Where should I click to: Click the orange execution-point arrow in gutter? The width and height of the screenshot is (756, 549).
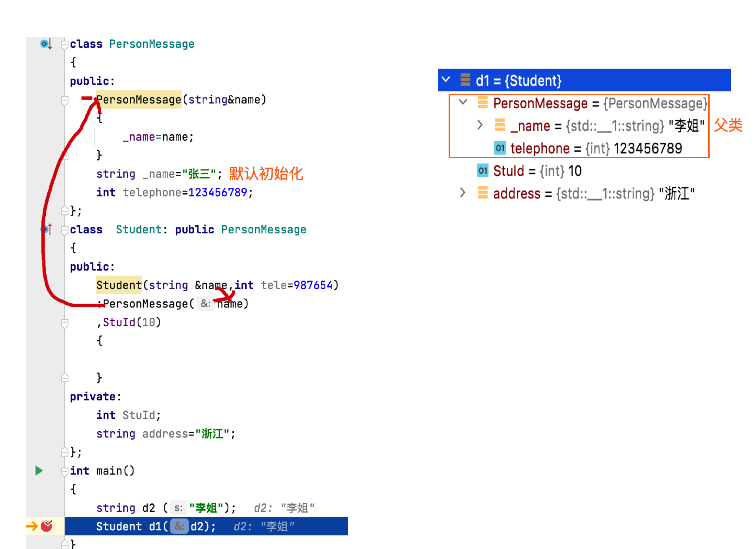(x=32, y=526)
